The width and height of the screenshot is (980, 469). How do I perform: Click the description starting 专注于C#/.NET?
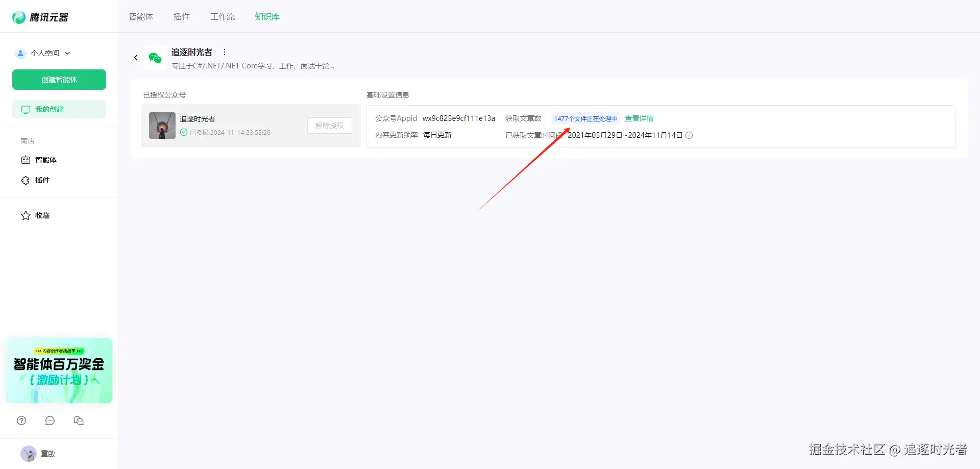(253, 66)
